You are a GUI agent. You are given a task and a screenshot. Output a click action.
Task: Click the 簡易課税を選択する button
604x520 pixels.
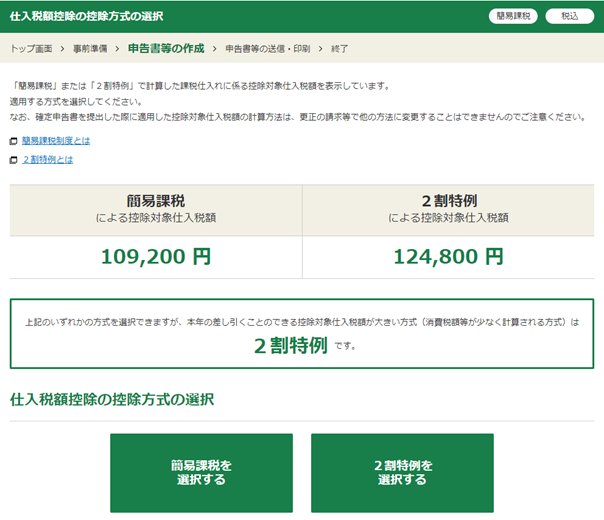click(201, 473)
